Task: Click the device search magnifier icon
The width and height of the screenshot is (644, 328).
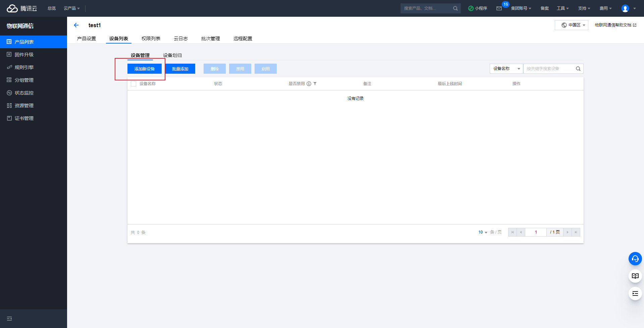Action: click(578, 69)
